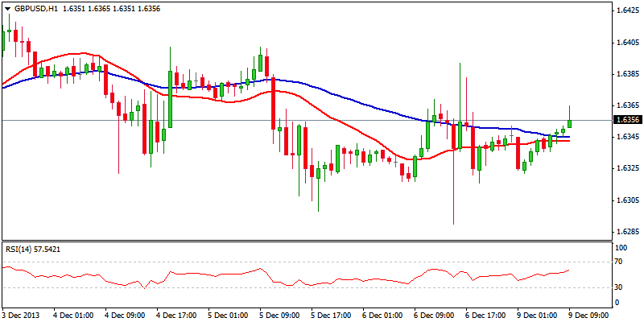Click the tall red candle near 5 Dec 09:00
The height and width of the screenshot is (322, 644).
pos(274,101)
